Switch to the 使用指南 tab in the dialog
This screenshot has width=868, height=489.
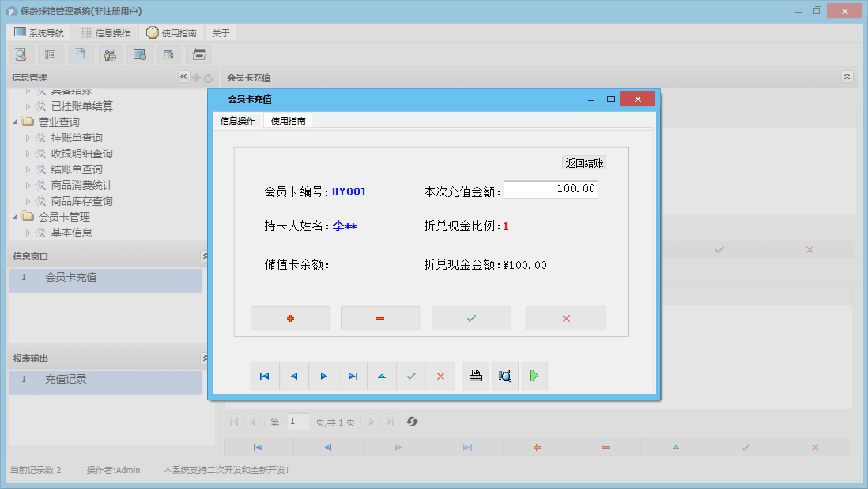(x=289, y=121)
